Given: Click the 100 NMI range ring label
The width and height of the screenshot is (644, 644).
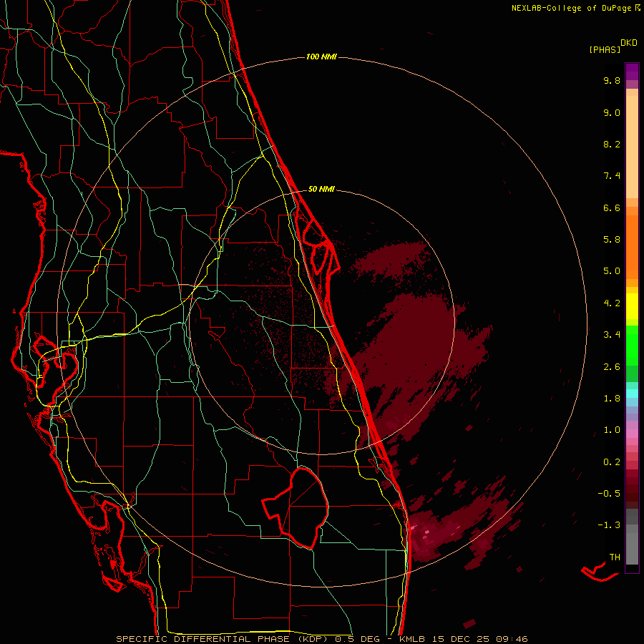Looking at the screenshot, I should [x=321, y=57].
